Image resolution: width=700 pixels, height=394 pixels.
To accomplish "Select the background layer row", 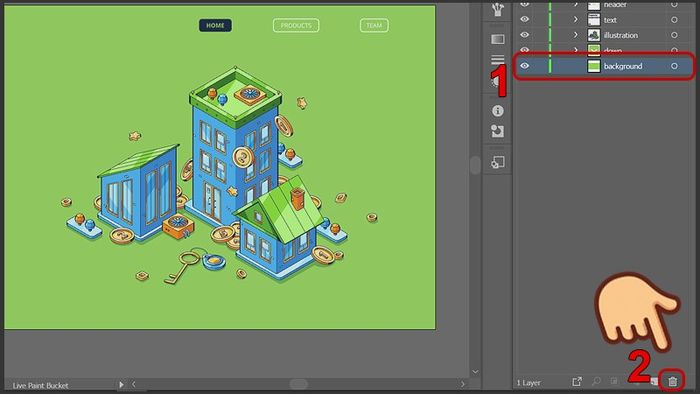I will click(x=604, y=66).
